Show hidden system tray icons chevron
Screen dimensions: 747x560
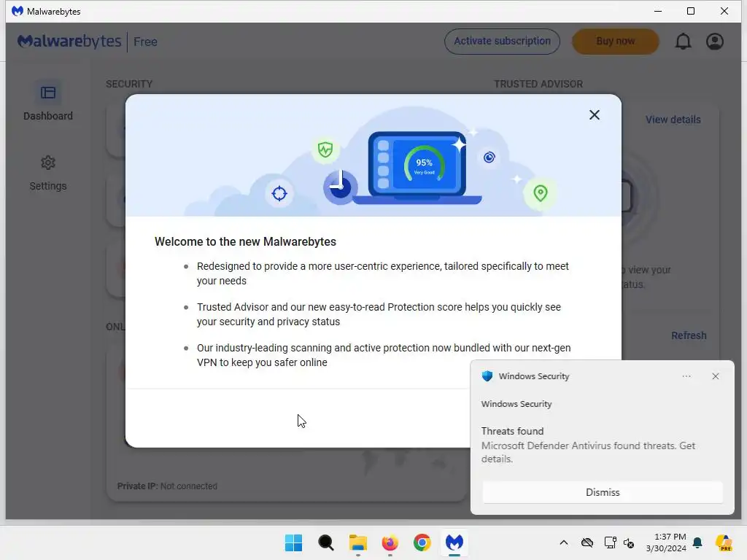click(564, 542)
